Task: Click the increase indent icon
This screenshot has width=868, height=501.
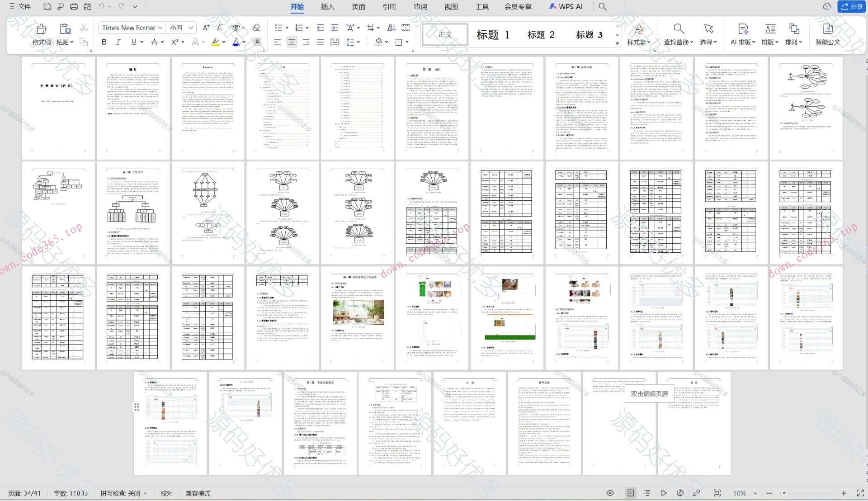Action: 335,28
